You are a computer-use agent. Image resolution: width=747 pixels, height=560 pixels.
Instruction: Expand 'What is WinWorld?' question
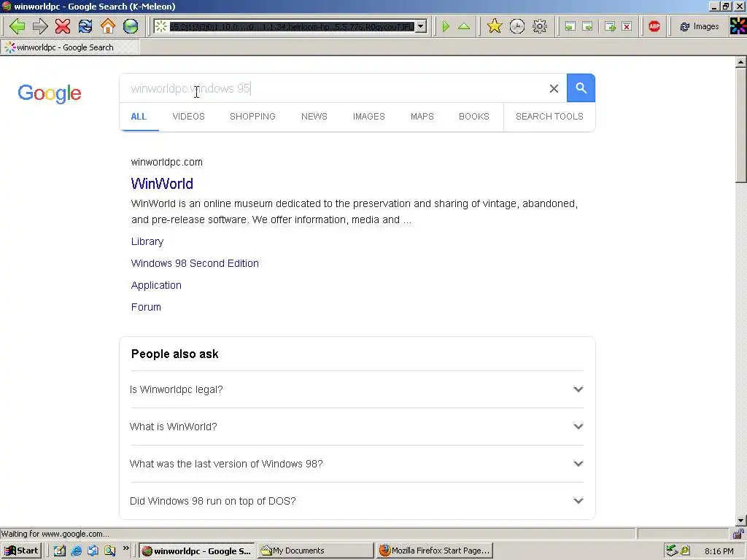click(357, 427)
